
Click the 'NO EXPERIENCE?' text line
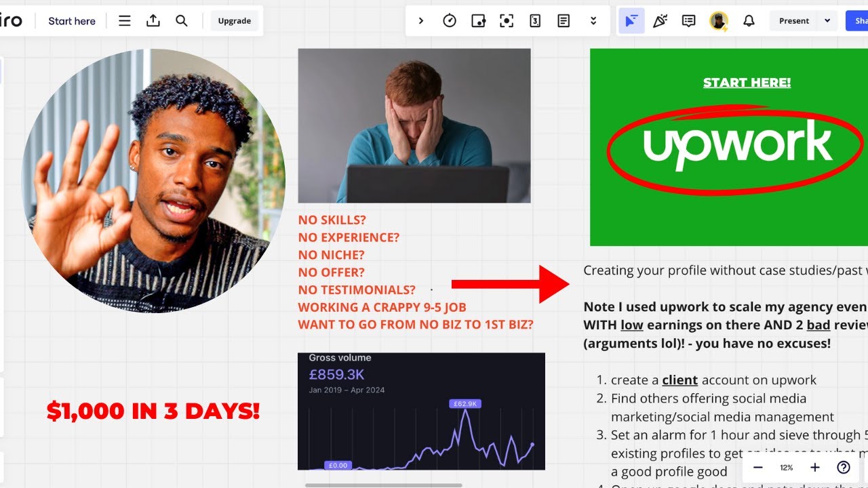tap(349, 238)
